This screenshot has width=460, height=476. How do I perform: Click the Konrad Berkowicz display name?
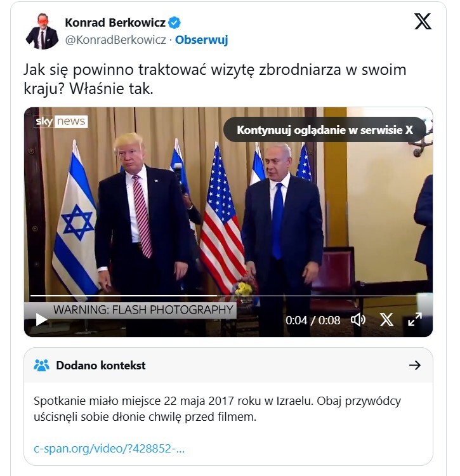115,23
